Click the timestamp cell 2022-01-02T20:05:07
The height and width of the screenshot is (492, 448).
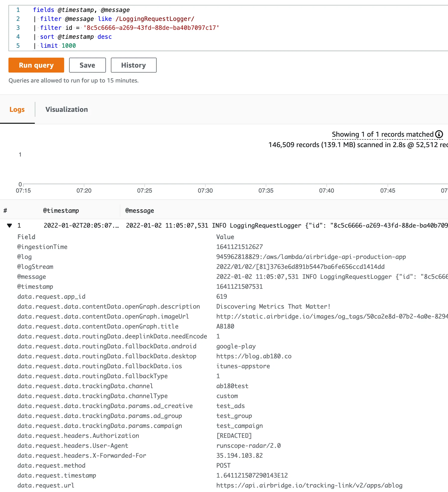(x=81, y=225)
